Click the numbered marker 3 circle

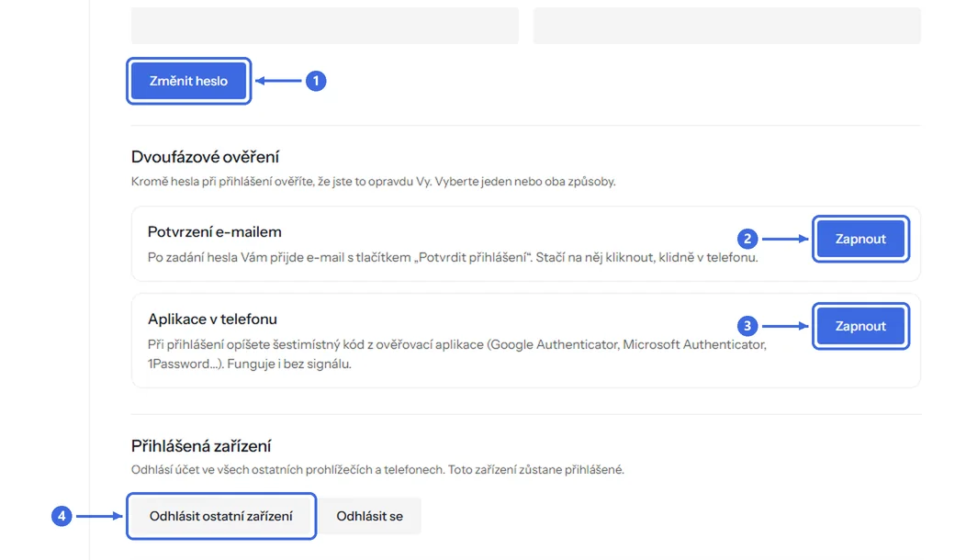coord(747,326)
